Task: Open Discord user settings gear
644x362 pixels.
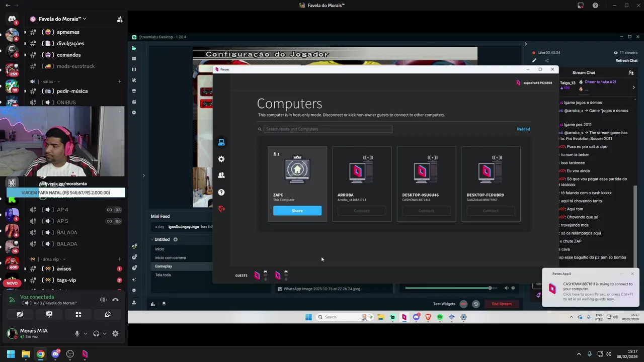Action: coord(115,334)
